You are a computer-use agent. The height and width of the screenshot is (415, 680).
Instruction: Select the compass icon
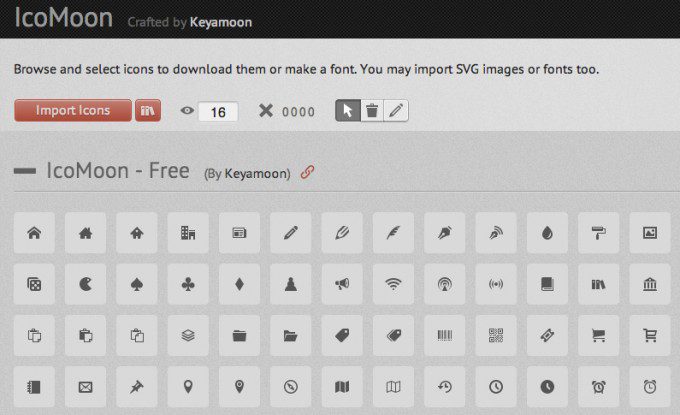[291, 386]
